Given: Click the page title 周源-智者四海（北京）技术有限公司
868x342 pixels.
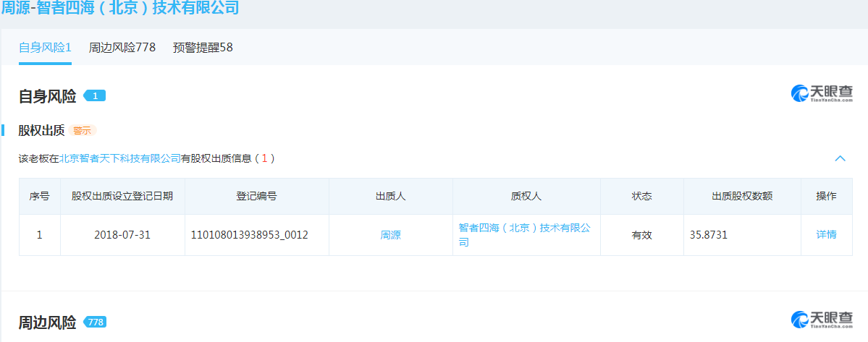Looking at the screenshot, I should point(119,8).
